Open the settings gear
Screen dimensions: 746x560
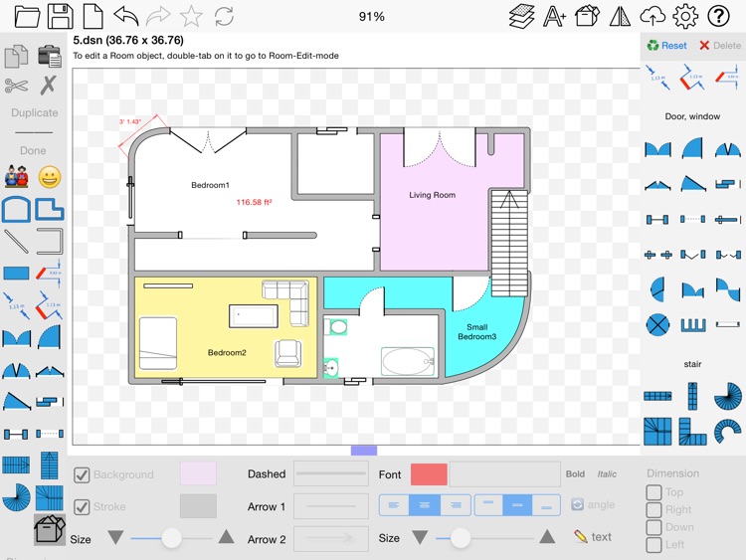[x=685, y=17]
